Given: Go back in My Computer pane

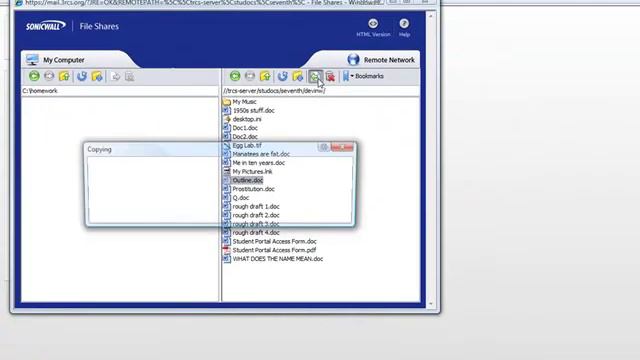Looking at the screenshot, I should coord(34,76).
